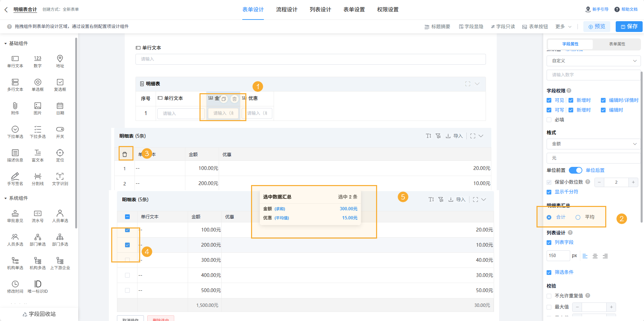Switch to the 表单属性 panel tab

(x=617, y=44)
